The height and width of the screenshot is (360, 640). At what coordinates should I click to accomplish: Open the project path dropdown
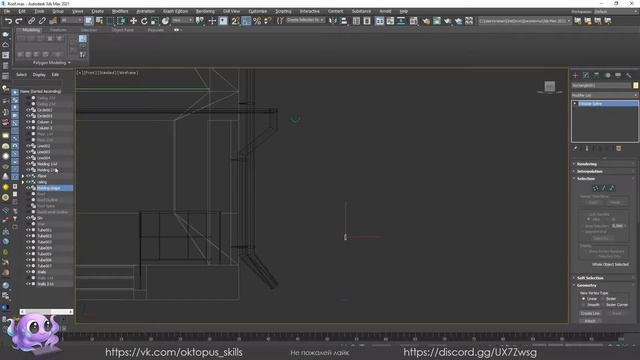pos(524,20)
